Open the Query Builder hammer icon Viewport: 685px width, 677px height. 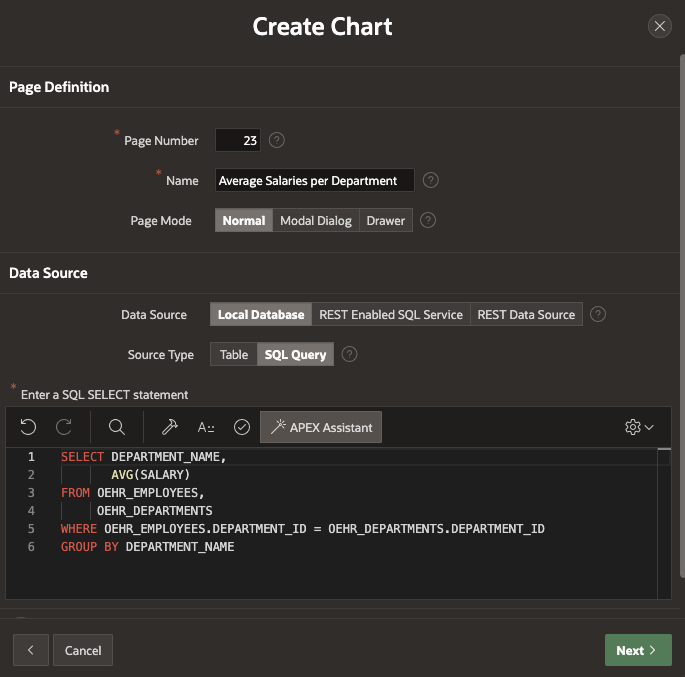[170, 427]
